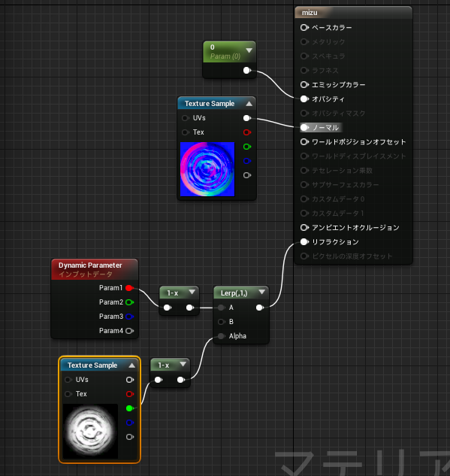Click the ノーマル input pin

304,128
